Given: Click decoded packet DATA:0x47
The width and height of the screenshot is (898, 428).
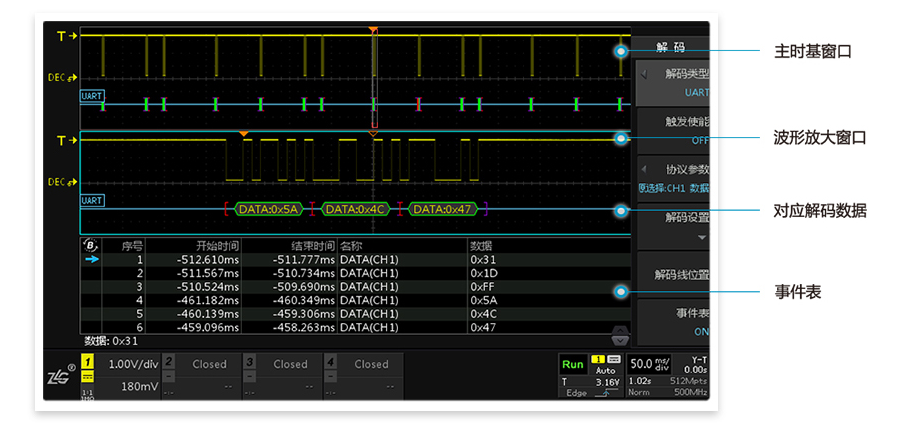Looking at the screenshot, I should [x=443, y=210].
